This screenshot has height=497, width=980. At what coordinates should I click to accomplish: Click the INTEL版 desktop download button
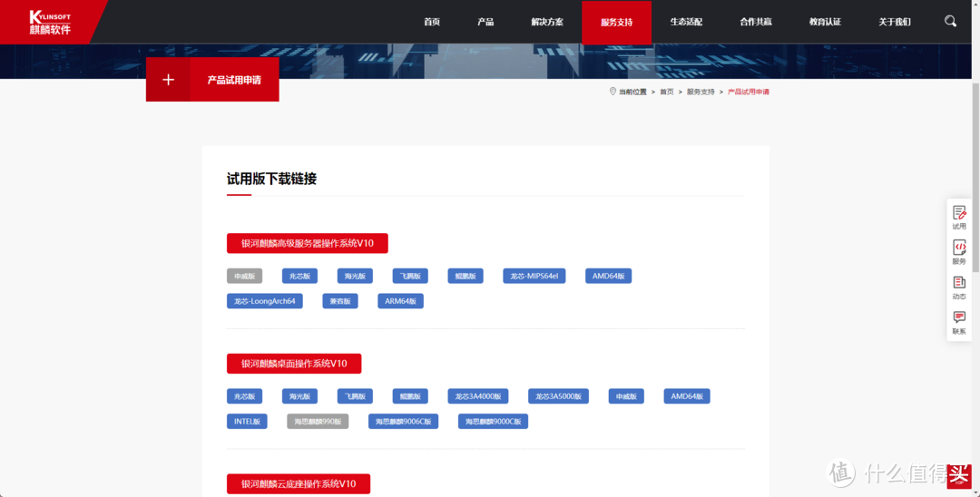(247, 421)
